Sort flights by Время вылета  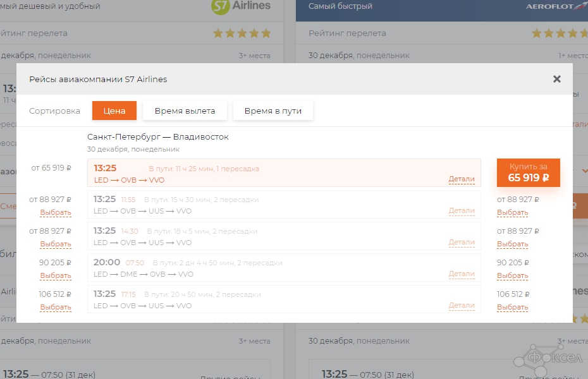coord(185,111)
